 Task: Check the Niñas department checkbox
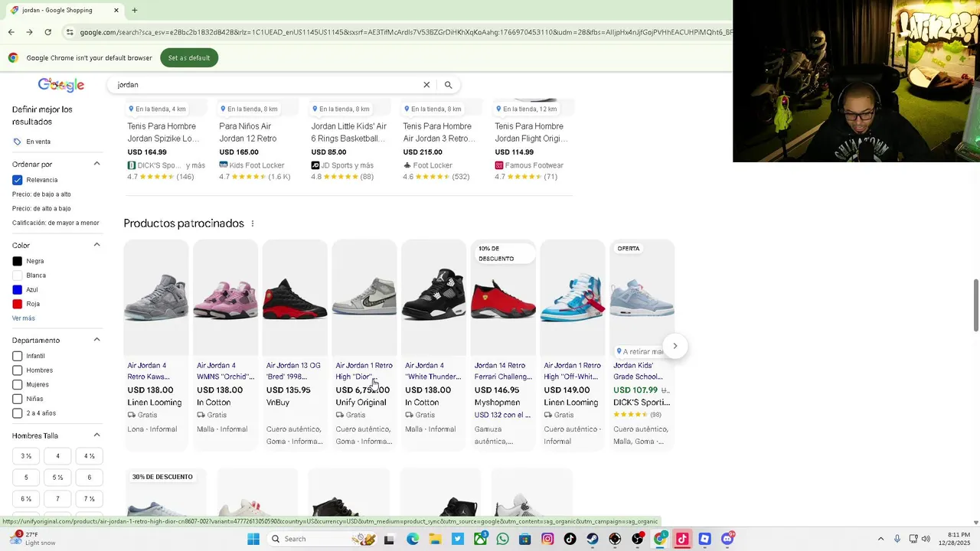pyautogui.click(x=17, y=399)
